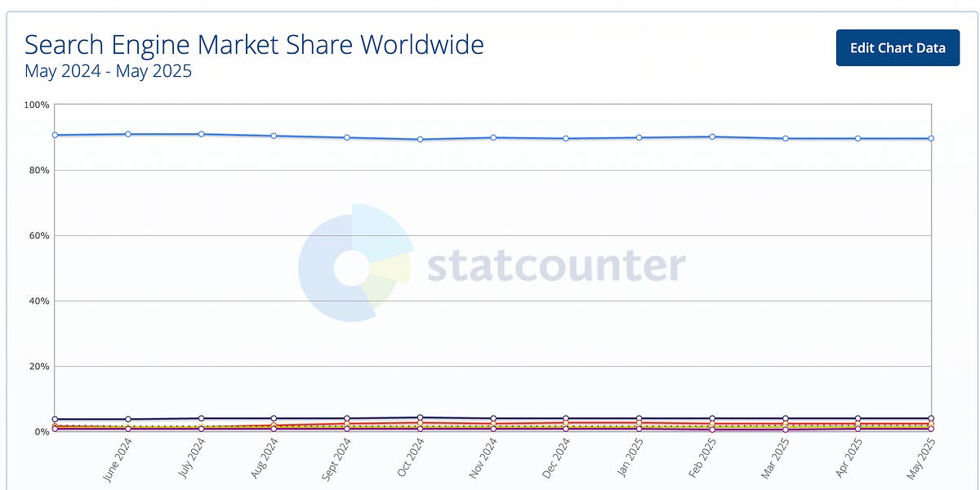Screen dimensions: 980x490
Task: Click the leftmost data point on the top line
Action: pos(53,135)
